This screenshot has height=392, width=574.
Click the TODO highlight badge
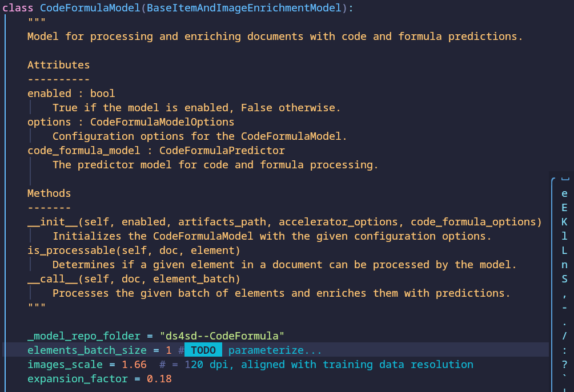pos(203,350)
